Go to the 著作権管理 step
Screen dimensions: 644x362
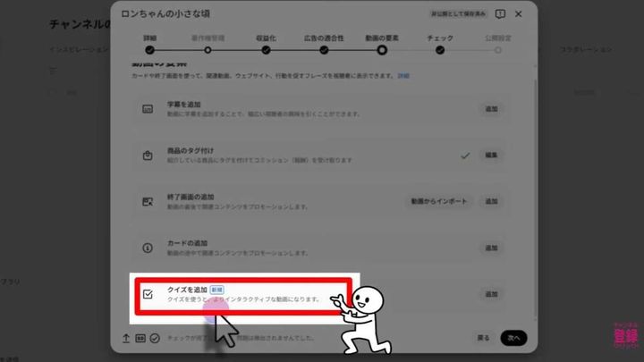click(x=208, y=50)
